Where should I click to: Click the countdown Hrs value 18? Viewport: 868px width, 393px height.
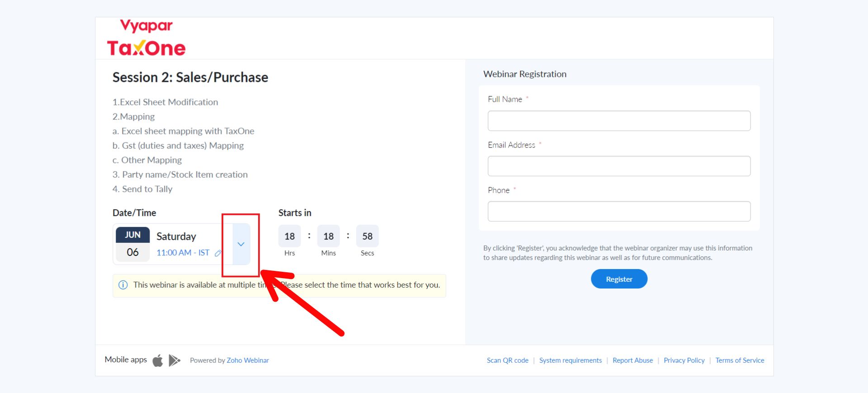point(289,236)
